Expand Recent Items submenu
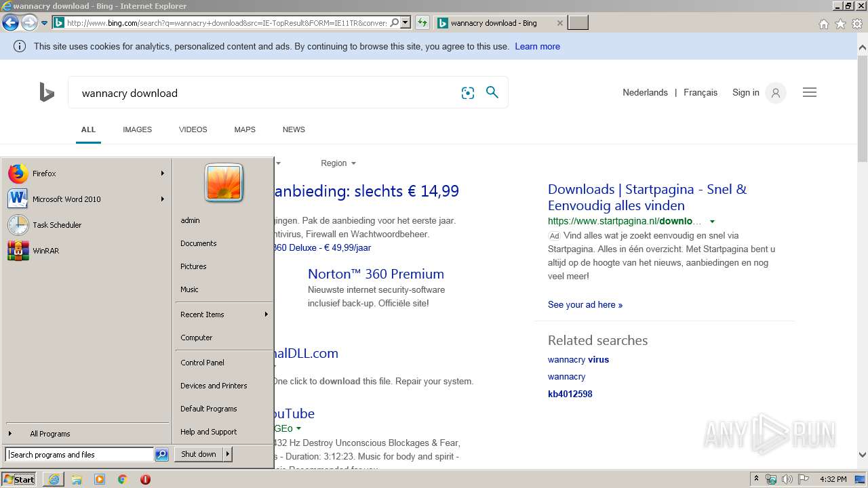The width and height of the screenshot is (868, 488). [x=223, y=314]
